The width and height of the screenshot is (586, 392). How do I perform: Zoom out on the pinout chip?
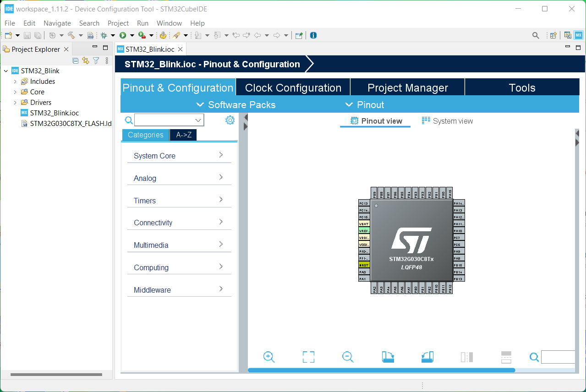[x=348, y=357]
